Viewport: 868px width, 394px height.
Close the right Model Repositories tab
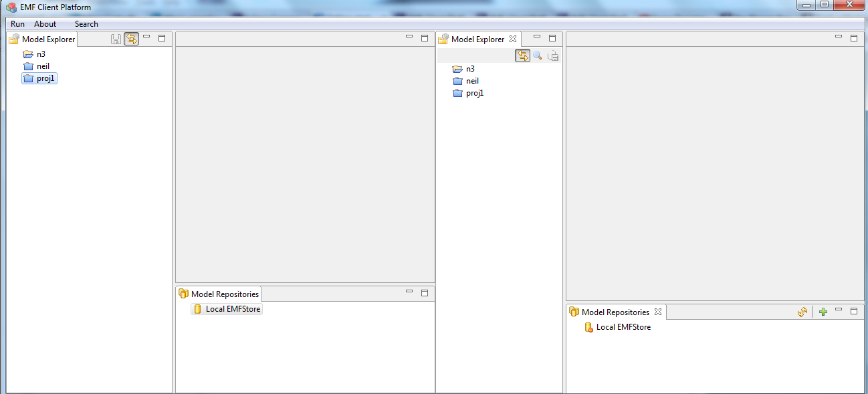(x=657, y=312)
